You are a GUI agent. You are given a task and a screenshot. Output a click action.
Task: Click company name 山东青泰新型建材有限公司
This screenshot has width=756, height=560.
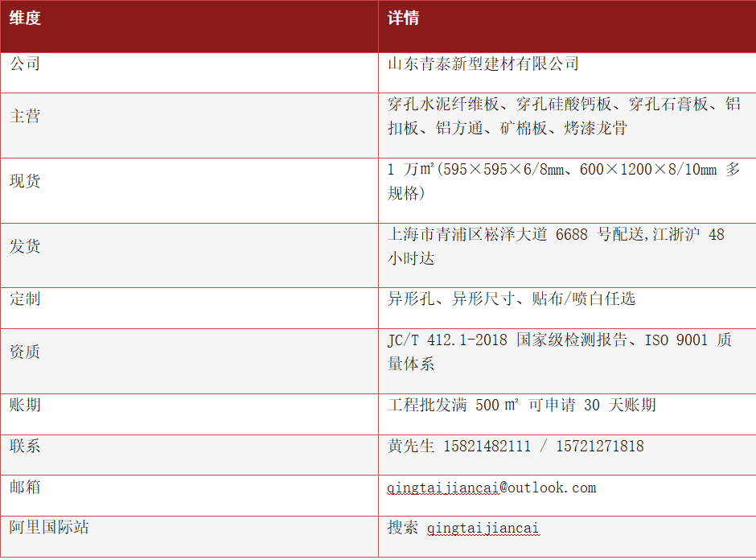click(x=483, y=64)
